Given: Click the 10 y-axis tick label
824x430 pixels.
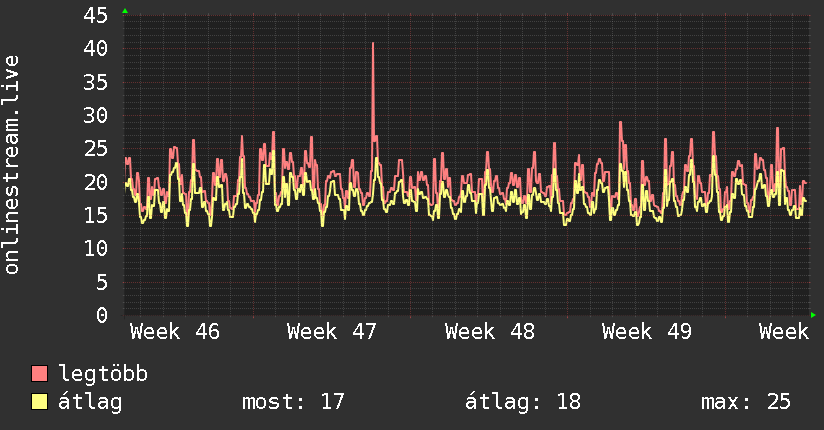Looking at the screenshot, I should [95, 249].
